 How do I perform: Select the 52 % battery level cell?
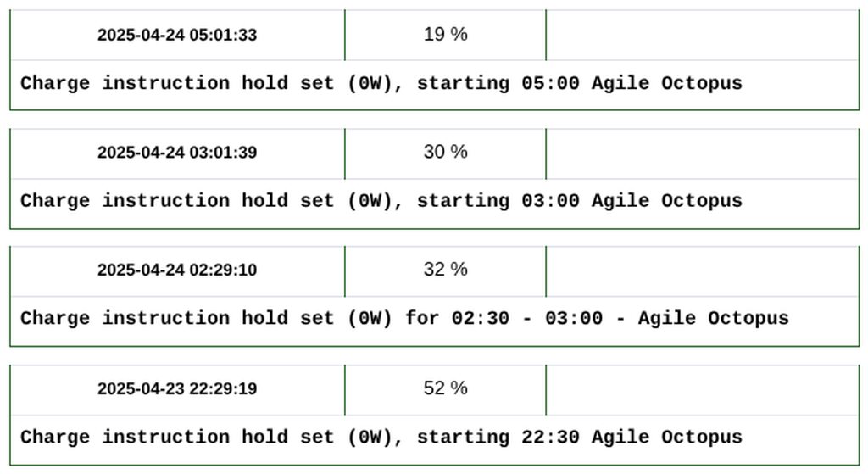(445, 388)
